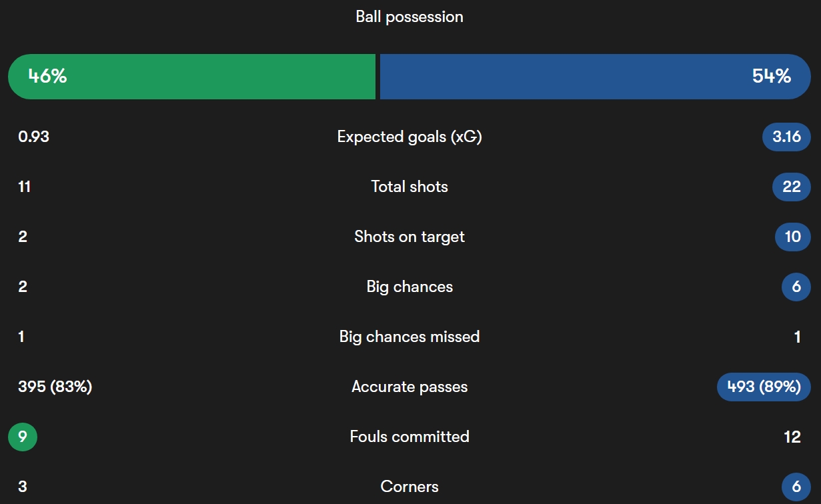Screen dimensions: 821x504
Task: Select the 395 (83%) passes value
Action: 55,387
